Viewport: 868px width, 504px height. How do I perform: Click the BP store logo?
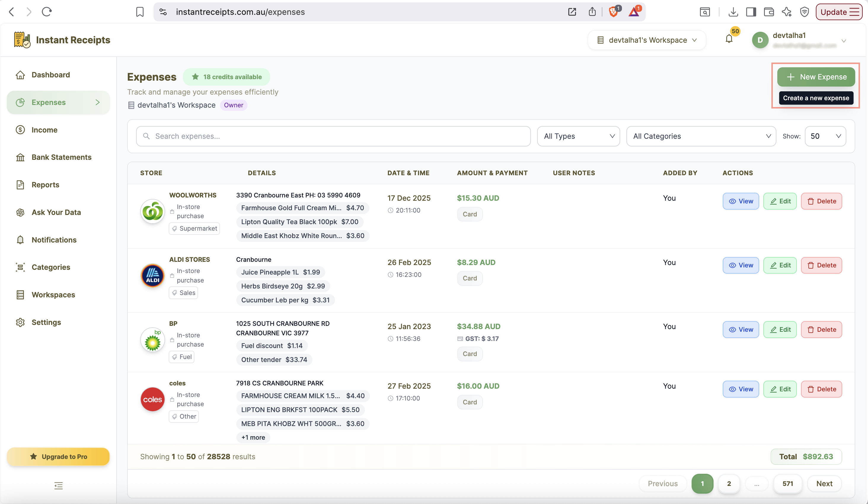153,340
